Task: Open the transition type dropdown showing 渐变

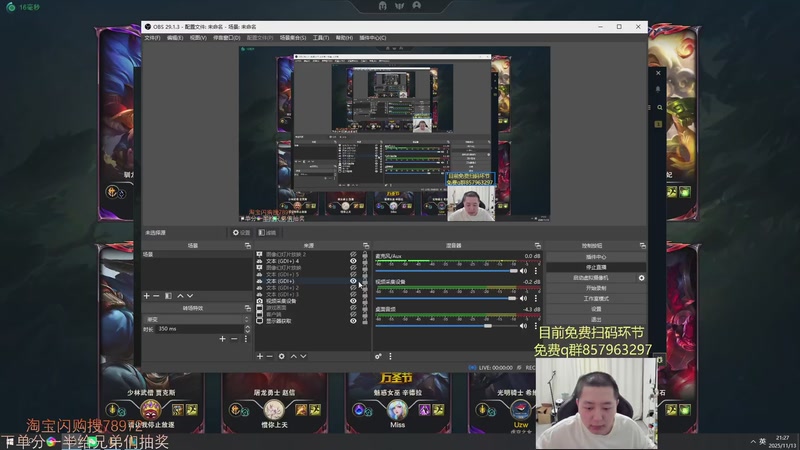Action: point(197,319)
